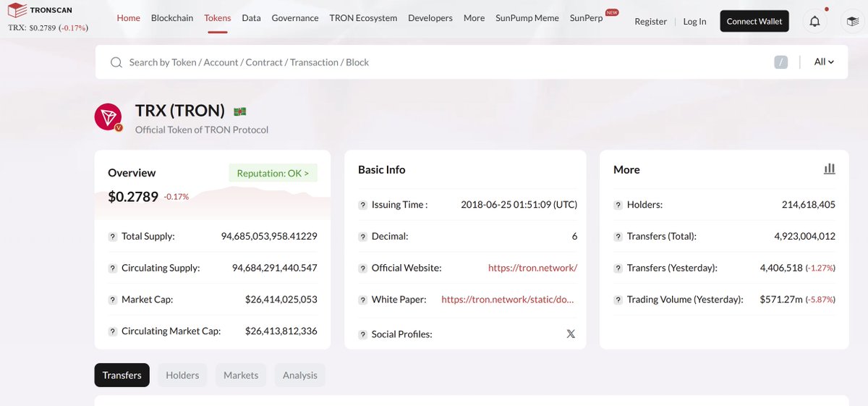The width and height of the screenshot is (868, 406).
Task: Switch to the Holders tab
Action: click(182, 375)
